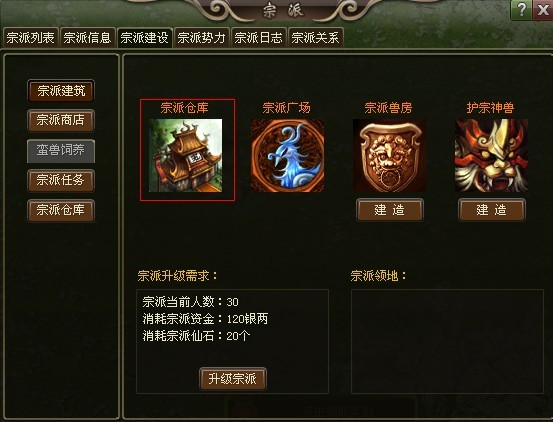Image resolution: width=553 pixels, height=422 pixels.
Task: Open the 宗派关系 tab
Action: (316, 37)
